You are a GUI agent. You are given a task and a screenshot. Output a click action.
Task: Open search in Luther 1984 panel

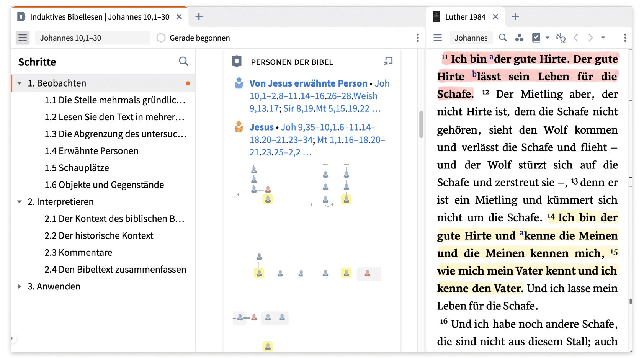coord(503,38)
